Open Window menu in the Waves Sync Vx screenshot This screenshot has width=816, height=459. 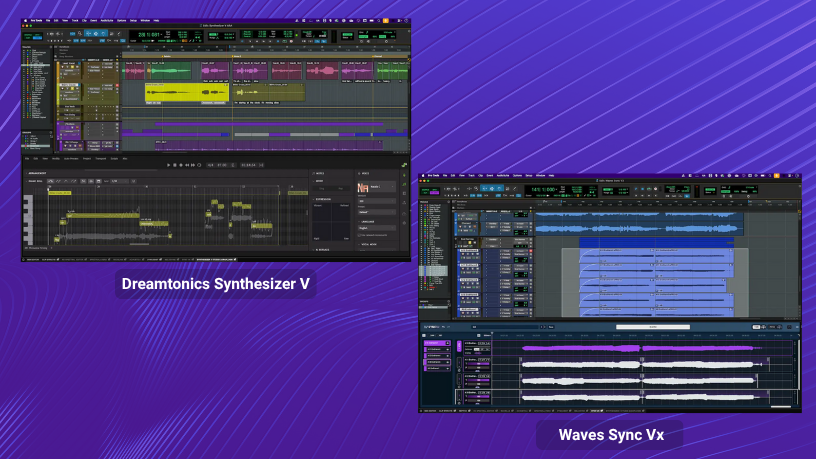(x=541, y=175)
